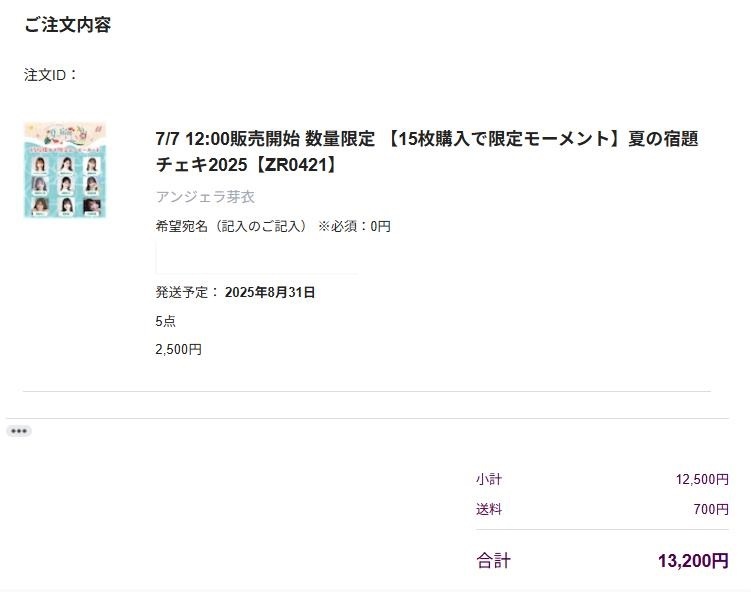Click the 【15枚購入で限定モーメント】 part of title
Screen dimensions: 751x592
pos(502,139)
